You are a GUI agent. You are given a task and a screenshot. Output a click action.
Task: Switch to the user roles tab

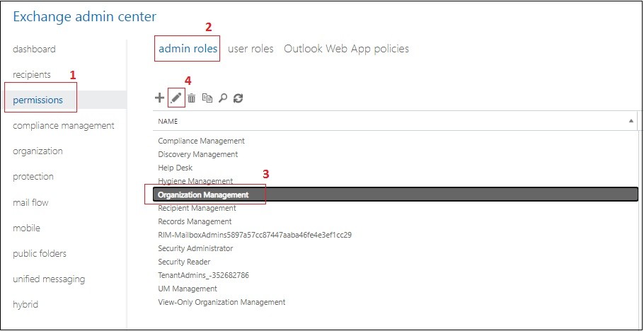[251, 49]
